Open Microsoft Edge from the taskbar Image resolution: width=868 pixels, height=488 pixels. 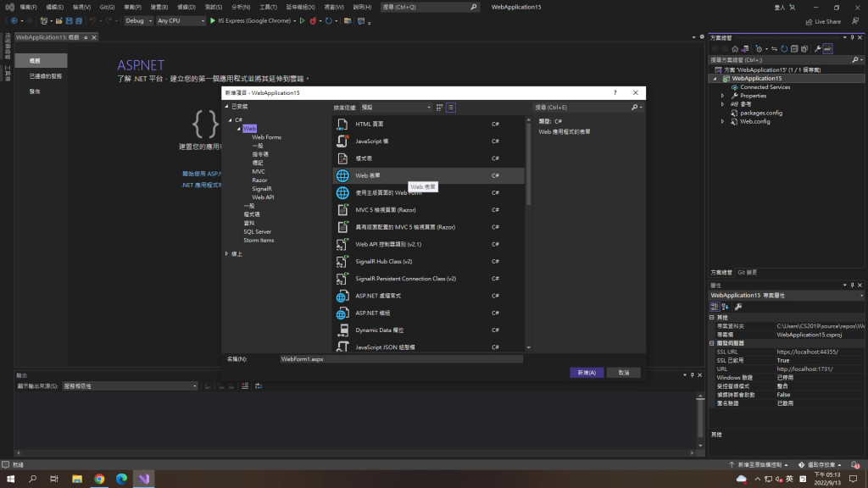coord(122,479)
